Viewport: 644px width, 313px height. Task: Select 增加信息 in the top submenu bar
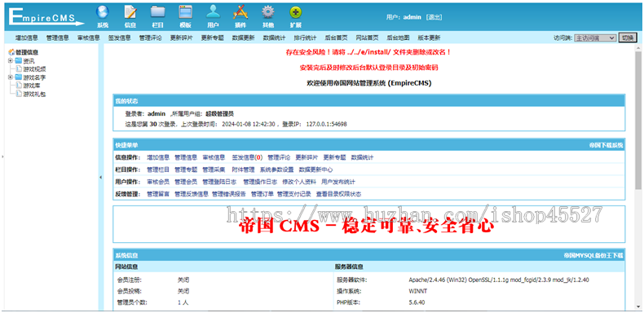click(27, 37)
